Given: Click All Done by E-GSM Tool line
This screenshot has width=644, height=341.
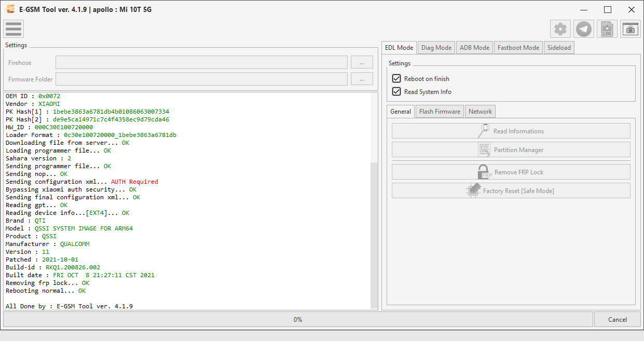Looking at the screenshot, I should (69, 306).
